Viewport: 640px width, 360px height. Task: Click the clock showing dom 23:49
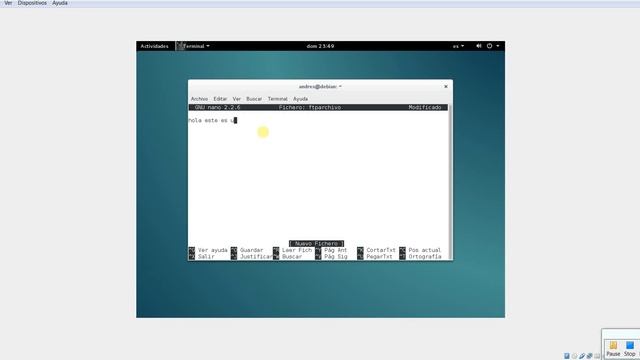pos(320,46)
